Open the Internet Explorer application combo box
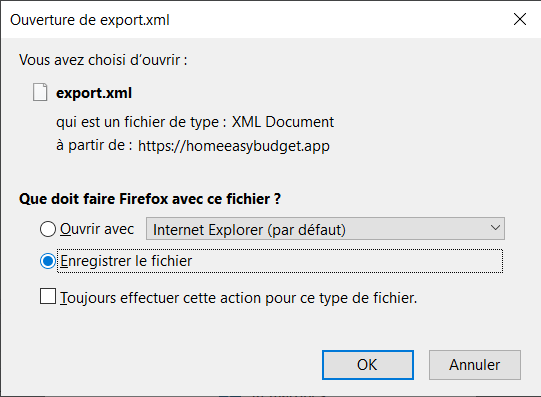This screenshot has height=397, width=541. tap(325, 229)
